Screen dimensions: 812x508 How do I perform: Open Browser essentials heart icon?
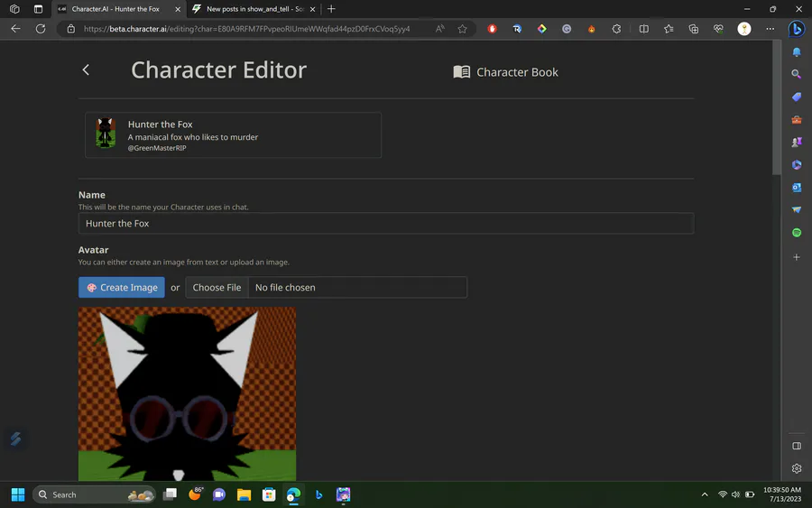(x=718, y=29)
